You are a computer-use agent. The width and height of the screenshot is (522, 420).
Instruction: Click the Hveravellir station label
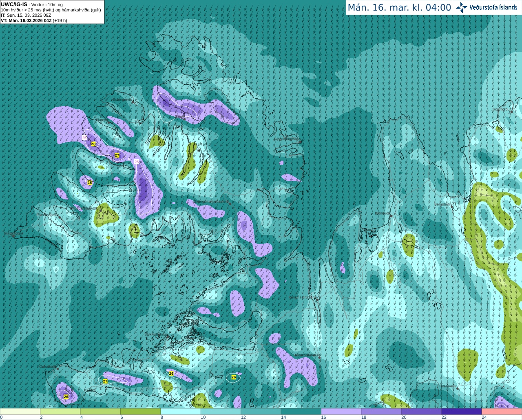pos(448,386)
